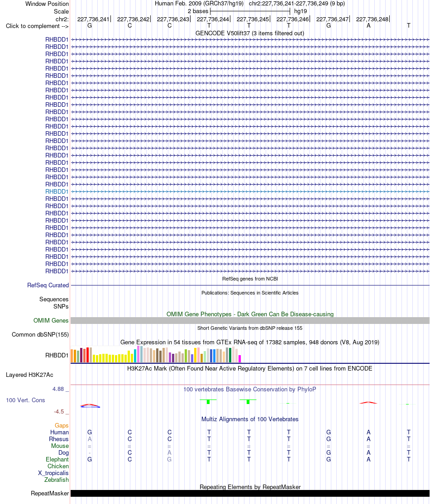Screen dimensions: 430x504
Task: Click the position label 227,736,241
Action: (x=93, y=19)
